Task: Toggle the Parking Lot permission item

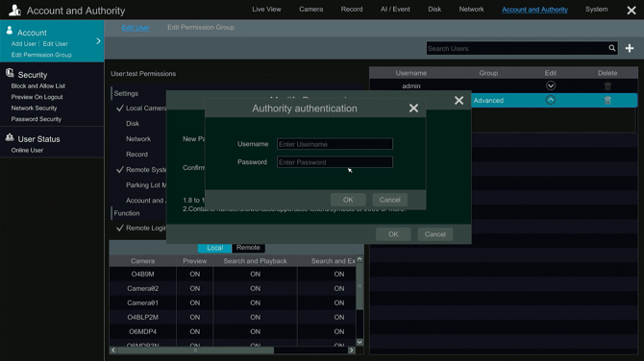Action: (146, 185)
